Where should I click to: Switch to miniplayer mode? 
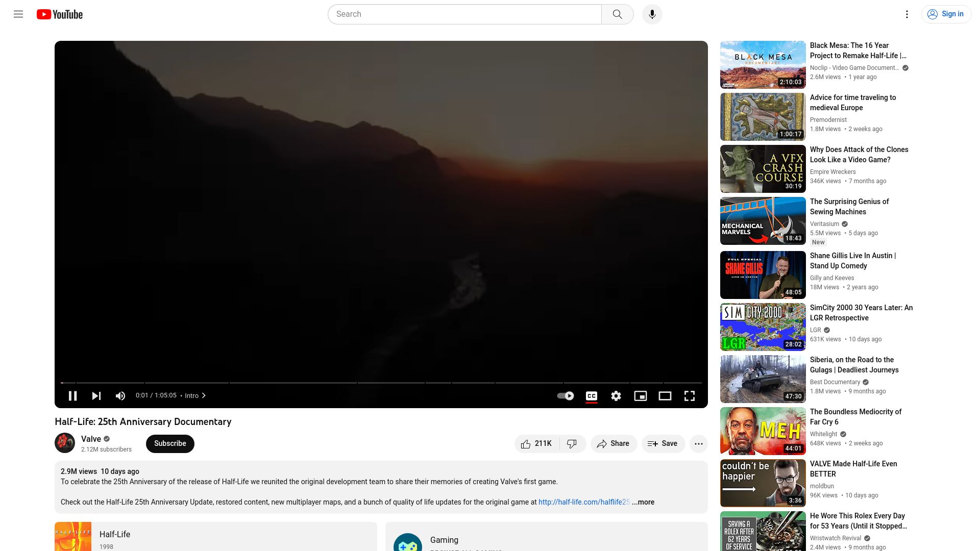point(641,396)
